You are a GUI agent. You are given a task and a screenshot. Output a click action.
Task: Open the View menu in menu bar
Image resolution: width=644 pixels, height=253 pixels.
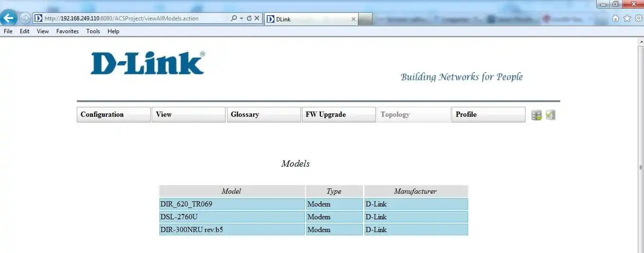[43, 31]
